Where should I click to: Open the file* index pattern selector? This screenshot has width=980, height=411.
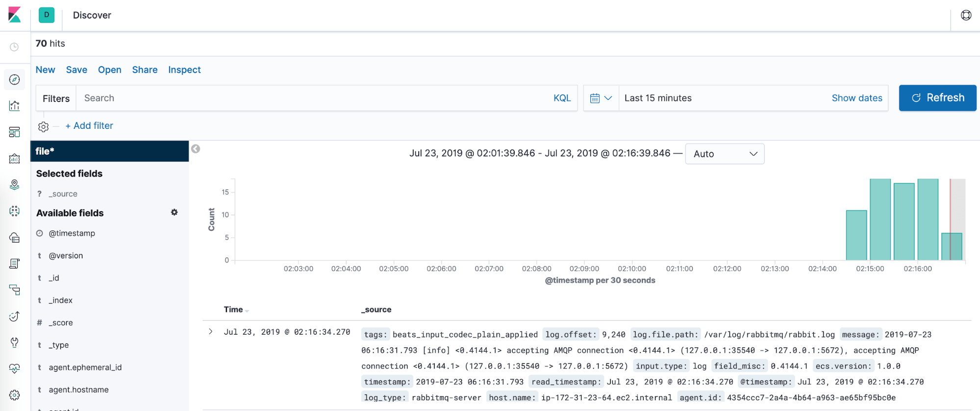click(110, 151)
